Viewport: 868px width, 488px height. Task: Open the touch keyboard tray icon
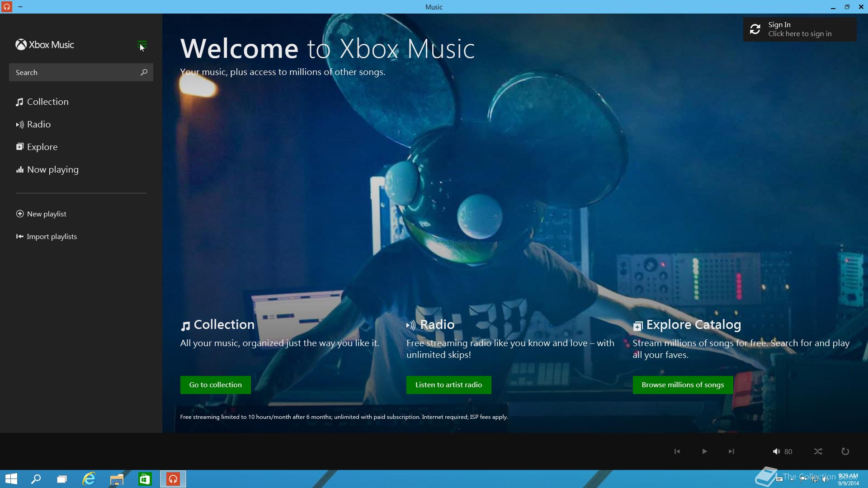pyautogui.click(x=779, y=479)
